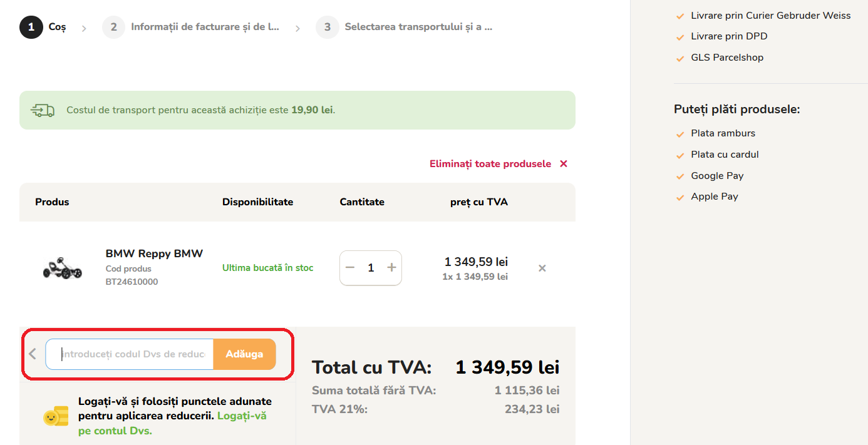Viewport: 868px width, 445px height.
Task: Click the minus quantity button
Action: [350, 268]
